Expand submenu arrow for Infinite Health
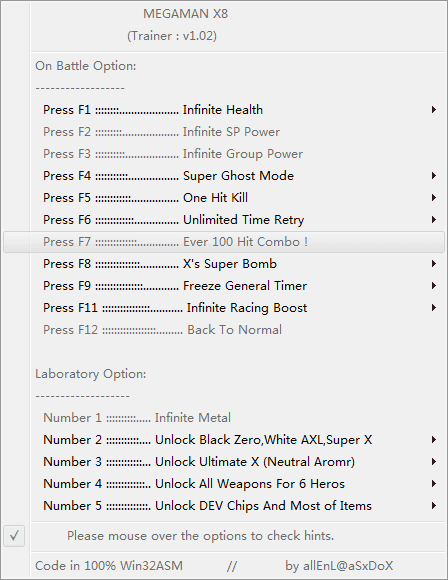 pyautogui.click(x=434, y=110)
